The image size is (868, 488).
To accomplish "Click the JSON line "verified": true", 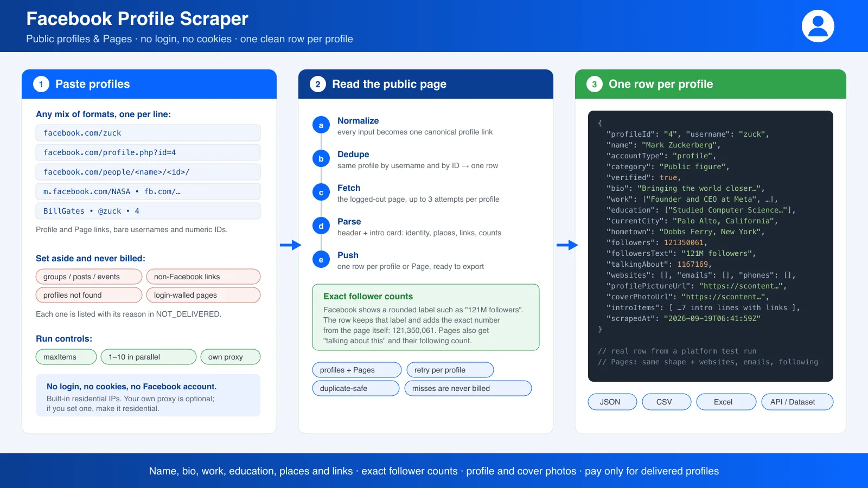I will pyautogui.click(x=643, y=177).
